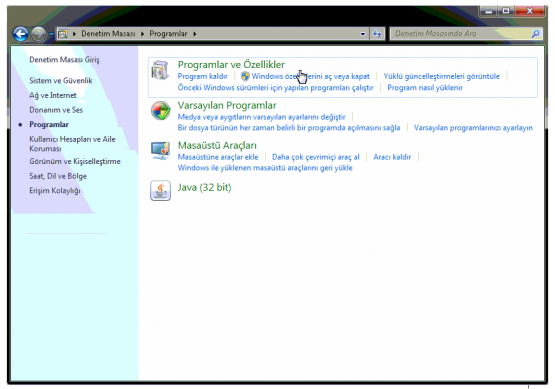Click Aracı kaldır link
Image resolution: width=555 pixels, height=389 pixels.
392,157
